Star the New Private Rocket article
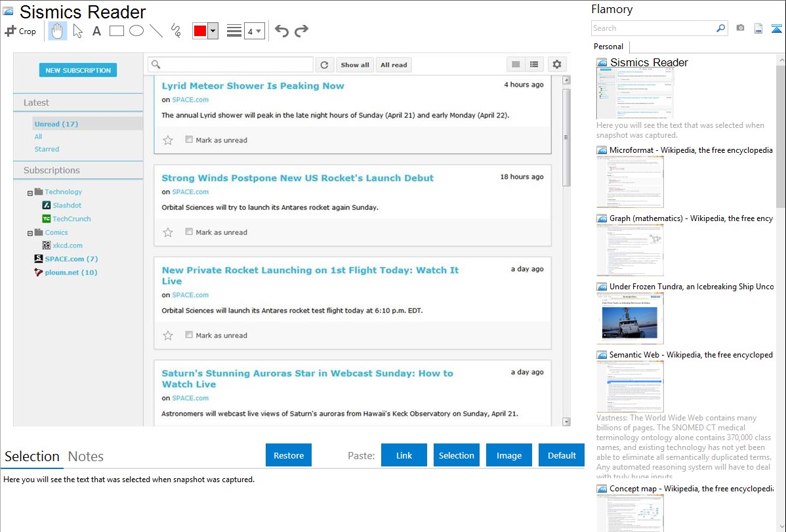 pos(168,335)
